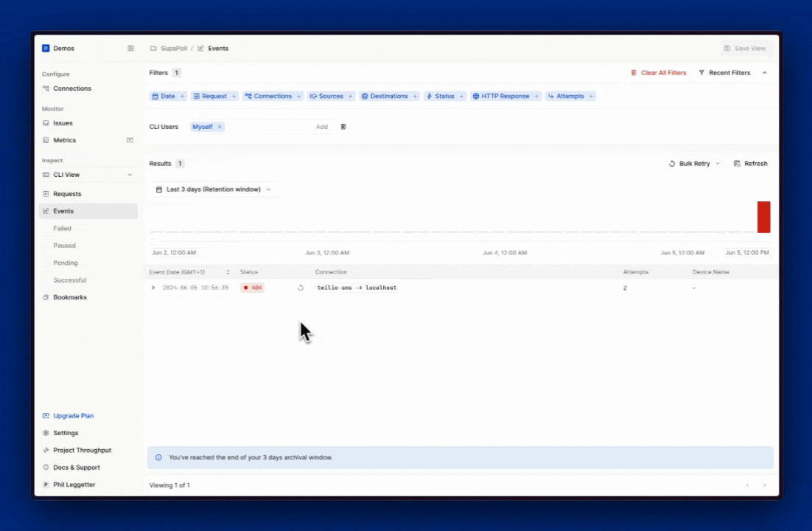Add an HTTP Response filter
Viewport: 812px width, 531px height.
coord(505,97)
